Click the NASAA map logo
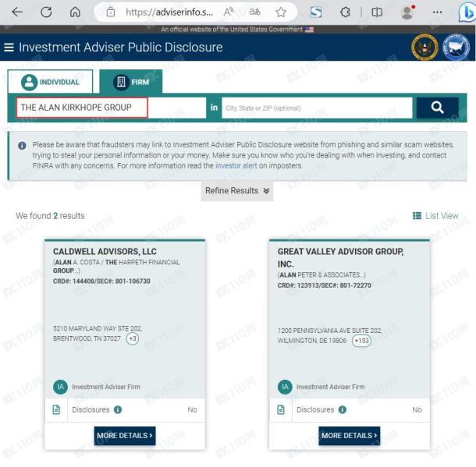 coord(456,48)
